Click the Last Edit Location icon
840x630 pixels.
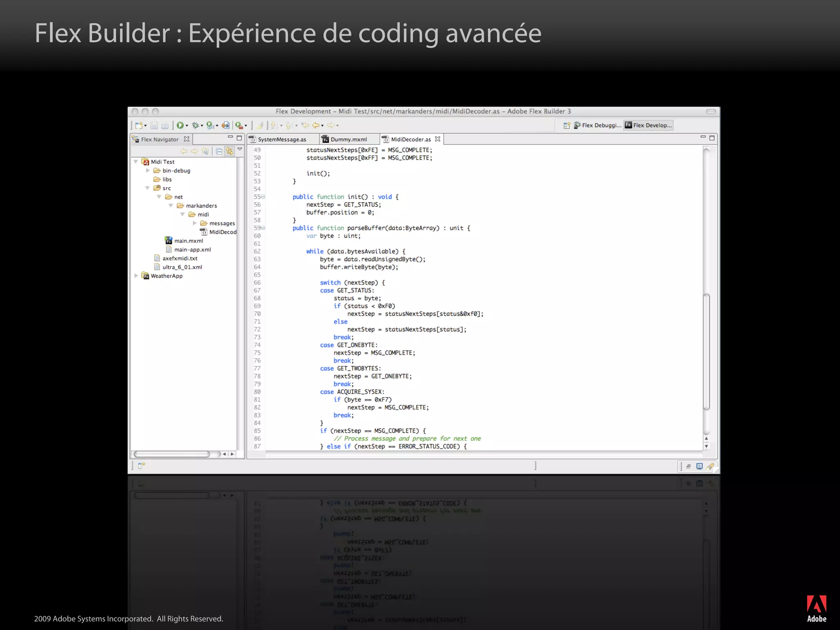(305, 126)
